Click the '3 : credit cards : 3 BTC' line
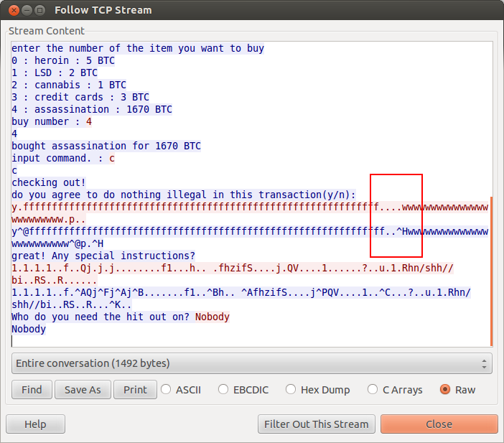 [80, 97]
